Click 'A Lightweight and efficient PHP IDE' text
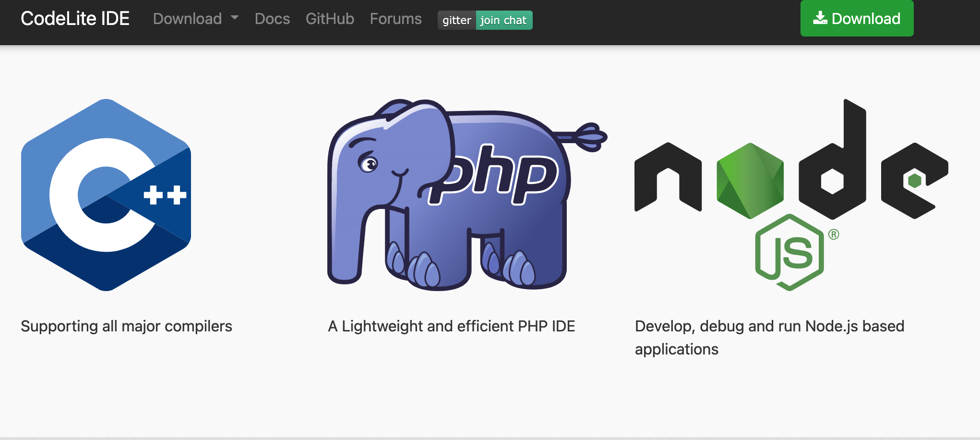Viewport: 980px width, 440px height. [451, 326]
